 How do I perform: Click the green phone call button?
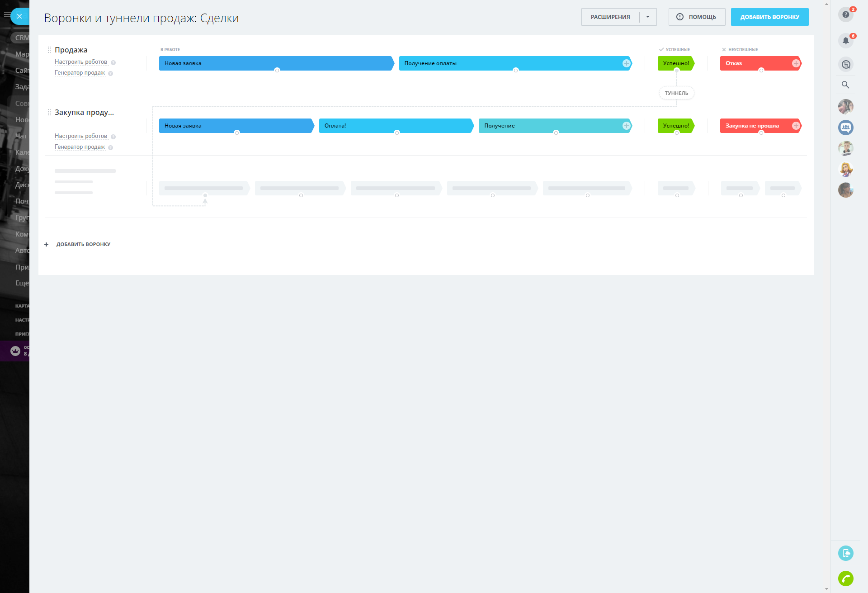(x=845, y=578)
